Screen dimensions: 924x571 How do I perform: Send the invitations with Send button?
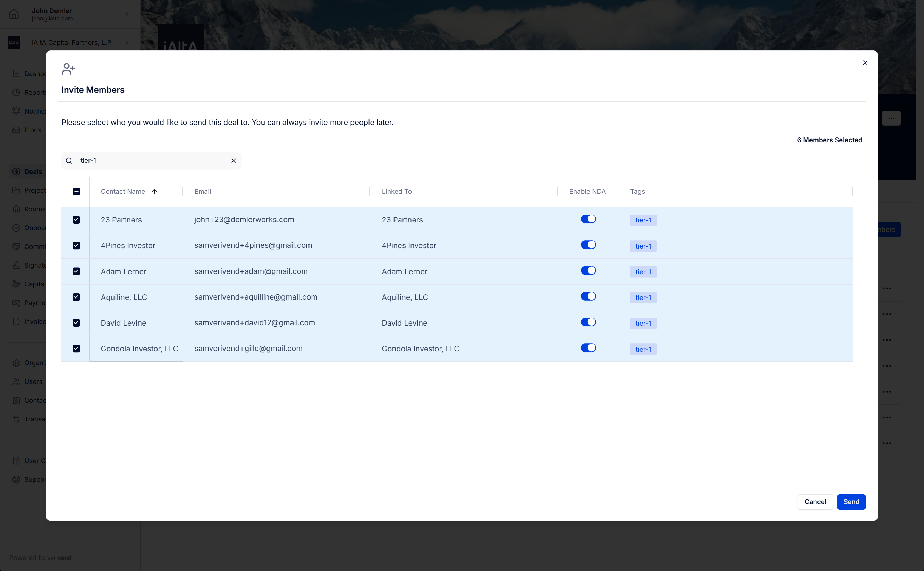tap(851, 502)
